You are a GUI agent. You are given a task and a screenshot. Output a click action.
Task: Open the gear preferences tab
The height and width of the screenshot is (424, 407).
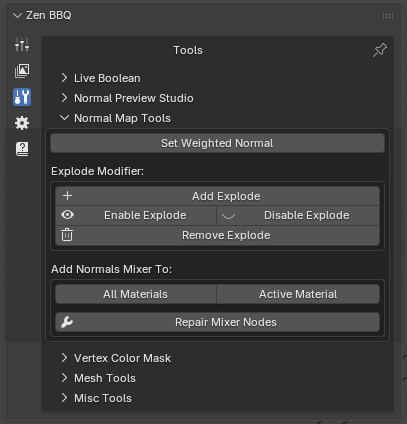pos(22,123)
